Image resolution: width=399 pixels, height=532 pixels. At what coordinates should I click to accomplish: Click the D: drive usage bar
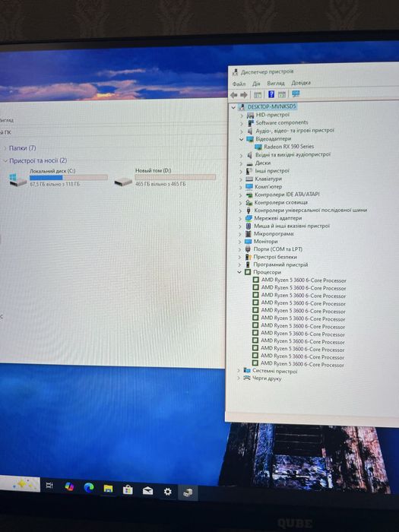(176, 177)
